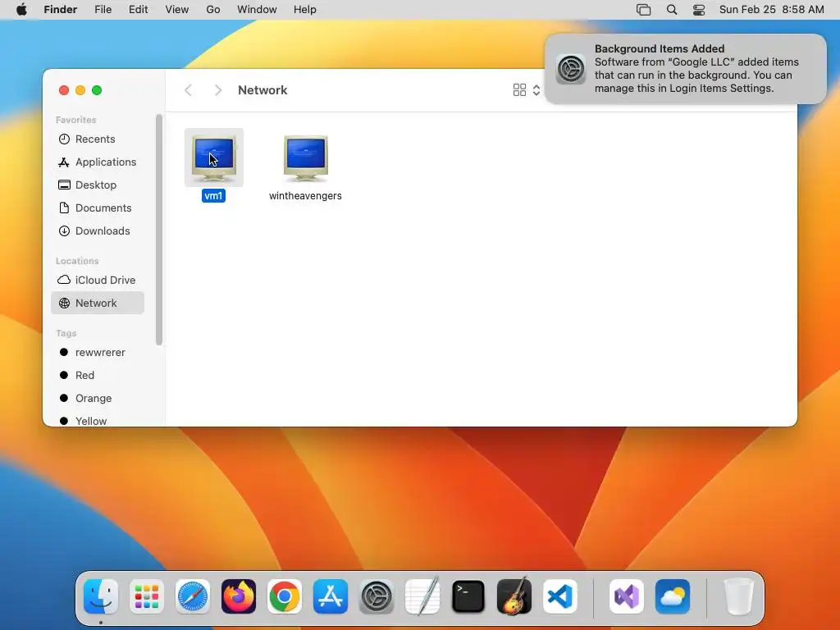Filter by Red tag

click(98, 376)
